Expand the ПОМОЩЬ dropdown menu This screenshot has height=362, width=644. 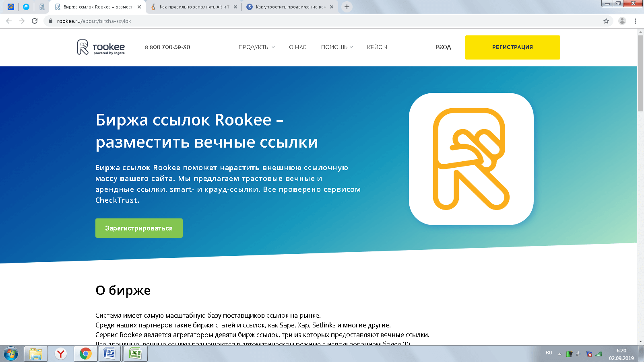coord(336,47)
